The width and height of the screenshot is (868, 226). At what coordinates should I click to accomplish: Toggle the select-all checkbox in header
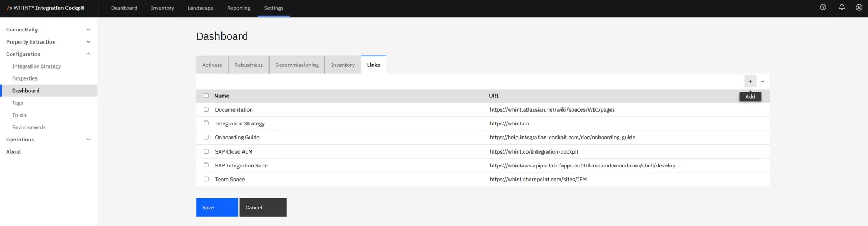[206, 96]
